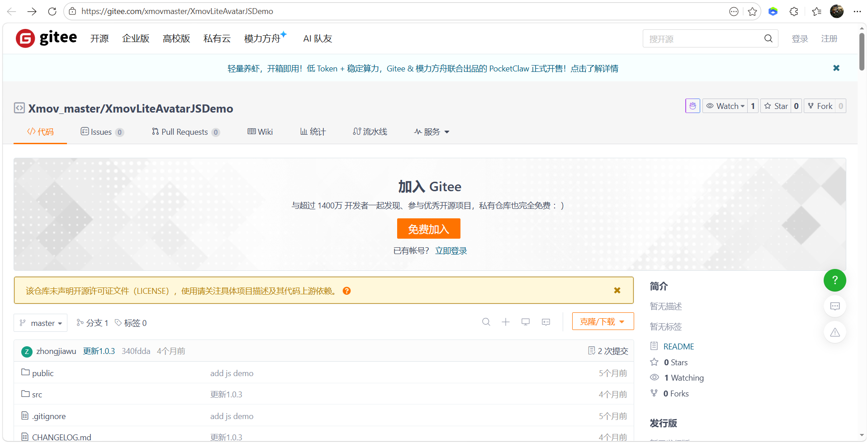Viewport: 868px width, 443px height.
Task: Open the browser three-dot settings menu
Action: coord(857,11)
